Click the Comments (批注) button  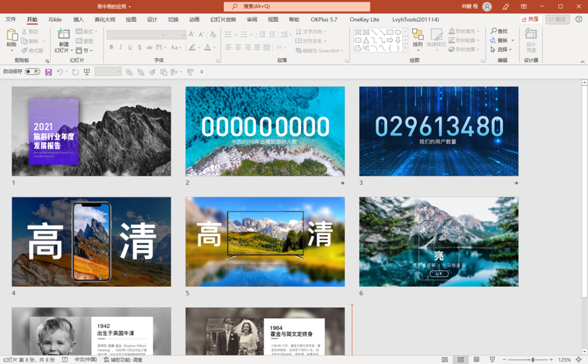point(558,19)
